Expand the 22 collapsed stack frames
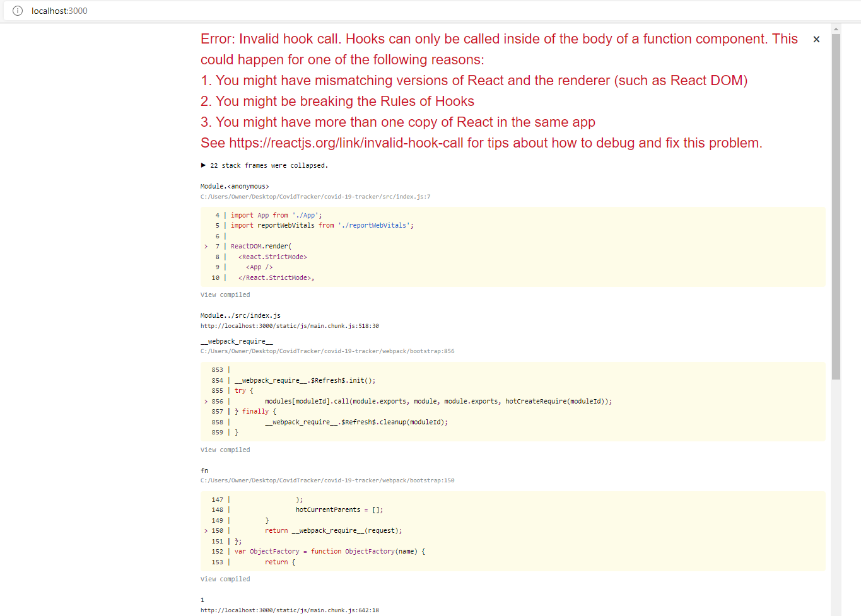 click(x=265, y=165)
